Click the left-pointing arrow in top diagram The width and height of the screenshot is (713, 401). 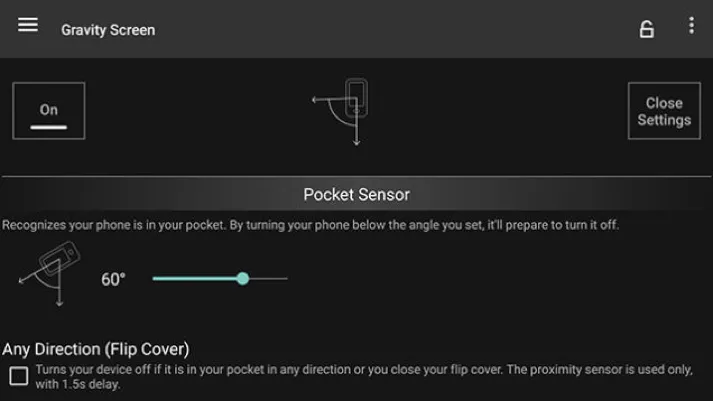point(316,100)
